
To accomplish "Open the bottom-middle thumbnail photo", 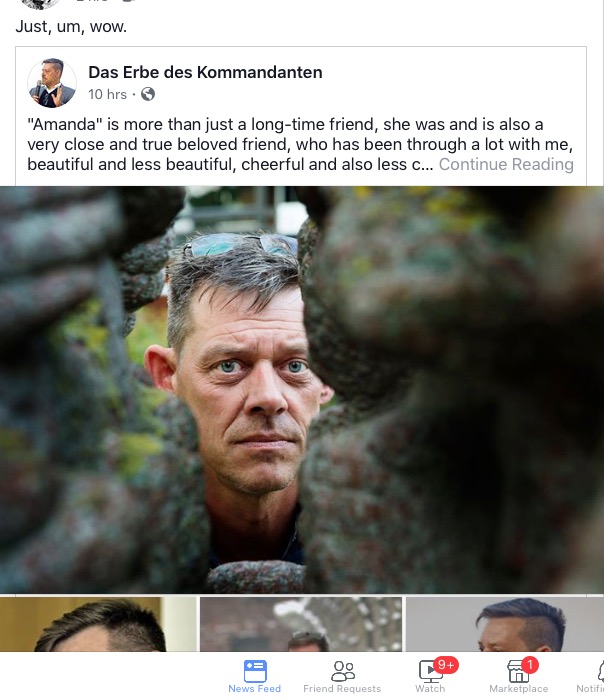I will coord(301,624).
